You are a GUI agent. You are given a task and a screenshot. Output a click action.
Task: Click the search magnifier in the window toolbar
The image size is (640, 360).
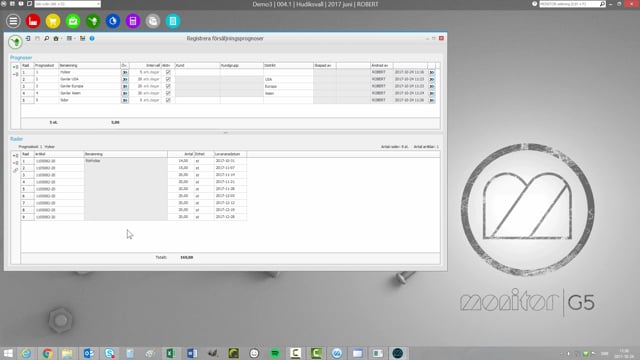pyautogui.click(x=47, y=38)
